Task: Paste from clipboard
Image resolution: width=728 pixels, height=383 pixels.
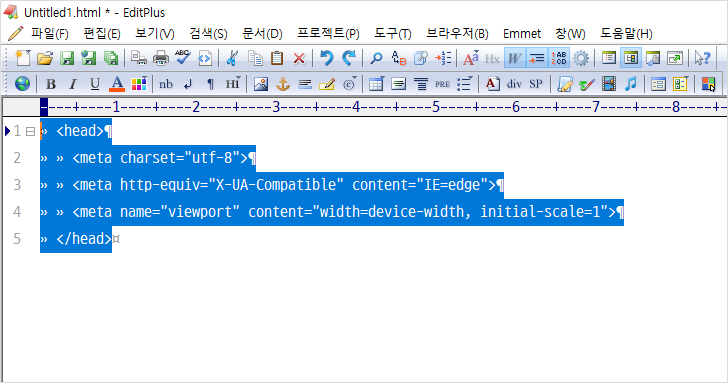Action: (277, 58)
